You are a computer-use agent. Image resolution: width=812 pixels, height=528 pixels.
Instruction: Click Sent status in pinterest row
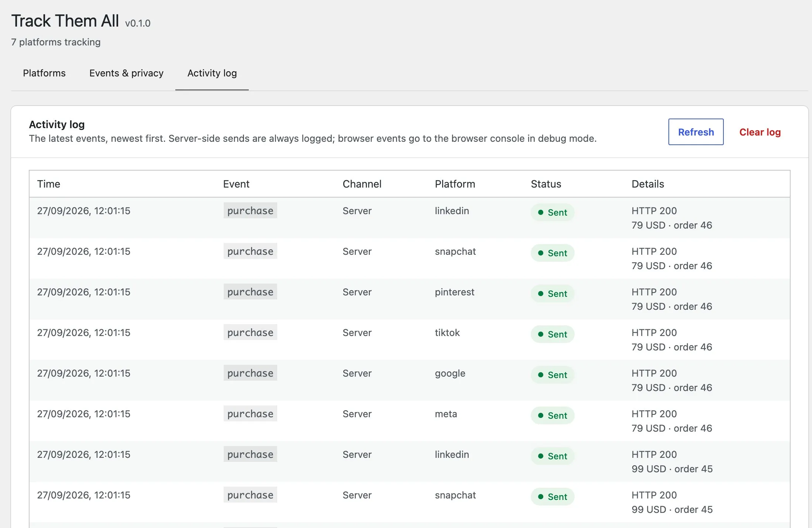[x=553, y=294]
